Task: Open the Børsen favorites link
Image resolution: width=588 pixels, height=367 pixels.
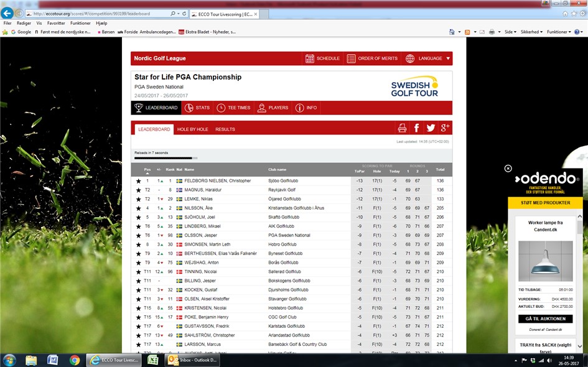Action: [x=106, y=32]
